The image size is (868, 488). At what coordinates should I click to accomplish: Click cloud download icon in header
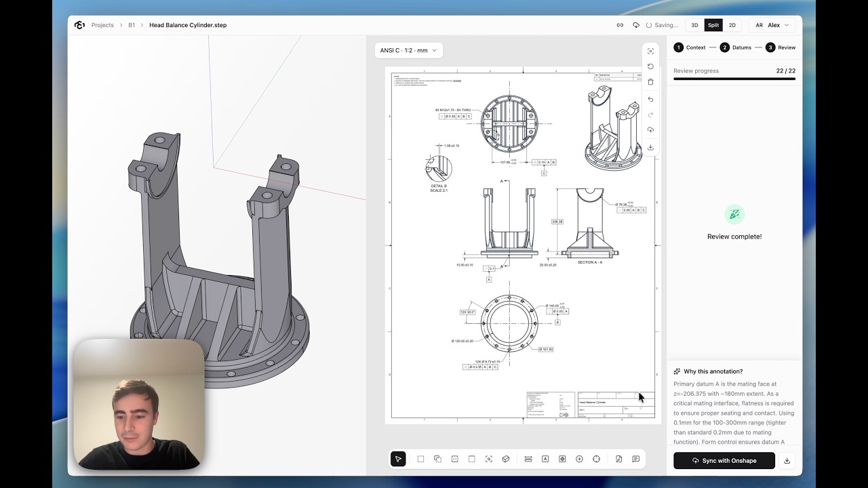coord(635,25)
